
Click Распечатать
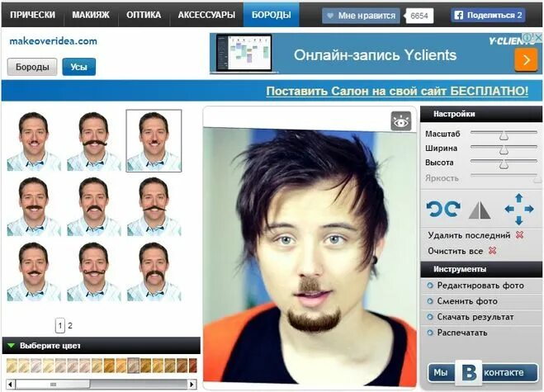coord(462,333)
